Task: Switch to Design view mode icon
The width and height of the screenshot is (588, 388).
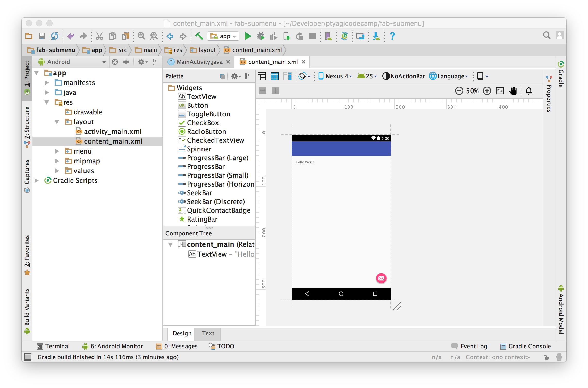Action: (262, 76)
